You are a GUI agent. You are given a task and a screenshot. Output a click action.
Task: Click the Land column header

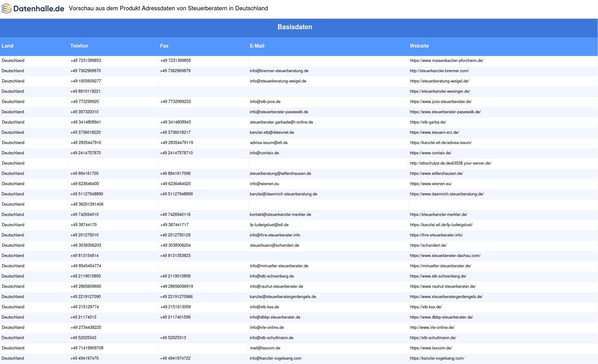pyautogui.click(x=7, y=46)
